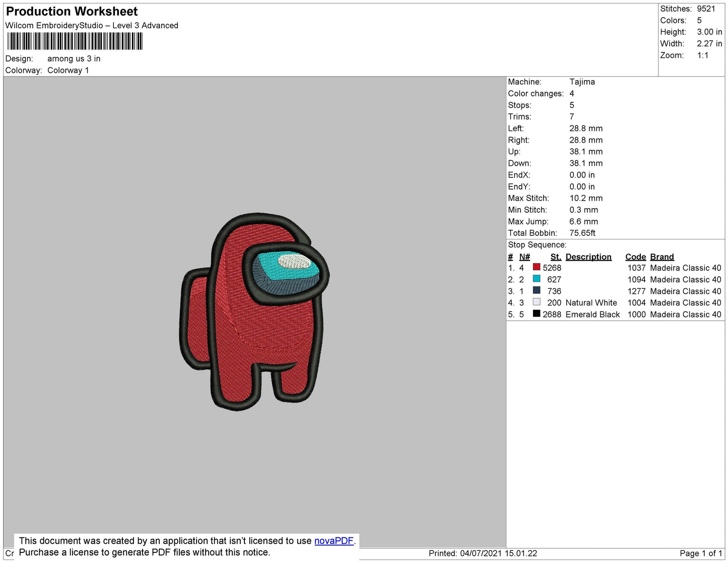Click the EndX value "0.00 in"

point(582,175)
